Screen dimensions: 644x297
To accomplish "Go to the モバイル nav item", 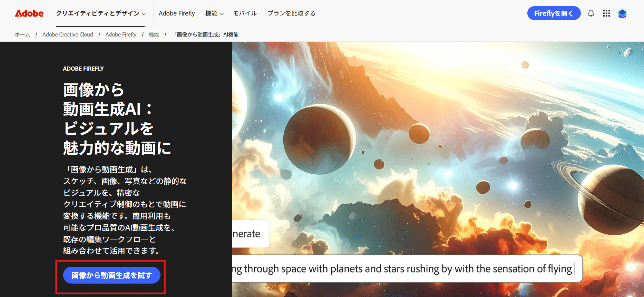I will click(x=245, y=13).
